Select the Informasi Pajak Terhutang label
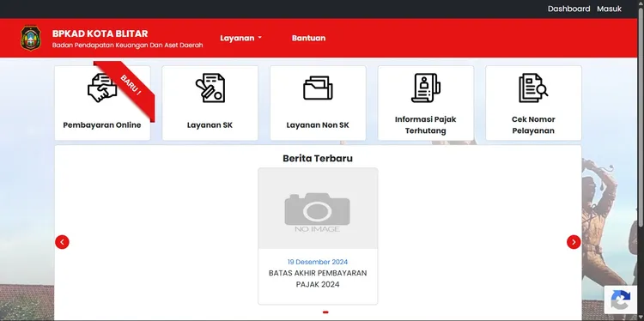The height and width of the screenshot is (321, 644). (426, 125)
